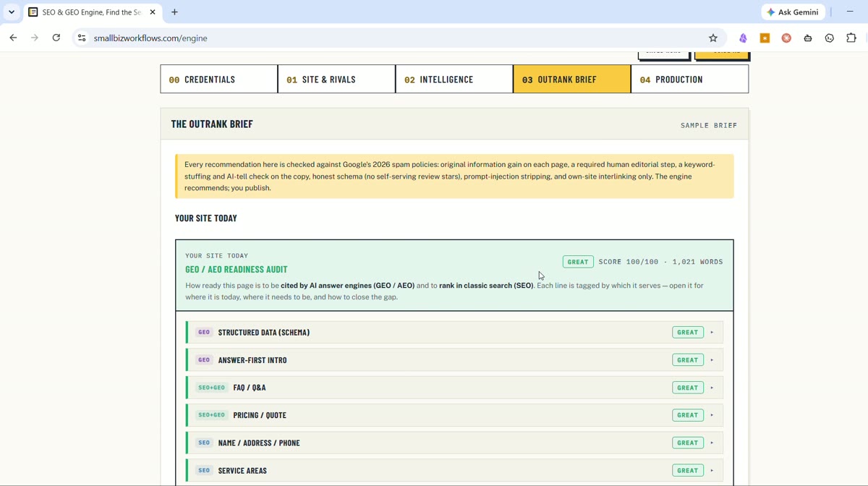868x486 pixels.
Task: Open the purple extension icon
Action: (x=743, y=38)
